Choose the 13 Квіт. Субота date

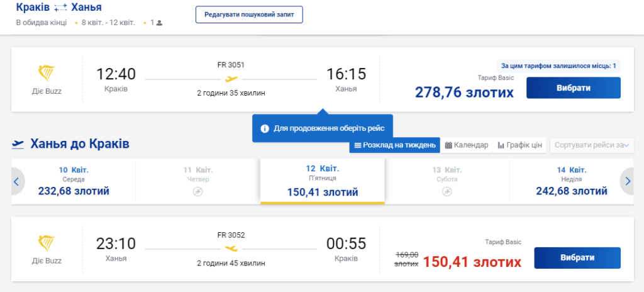coord(447,181)
